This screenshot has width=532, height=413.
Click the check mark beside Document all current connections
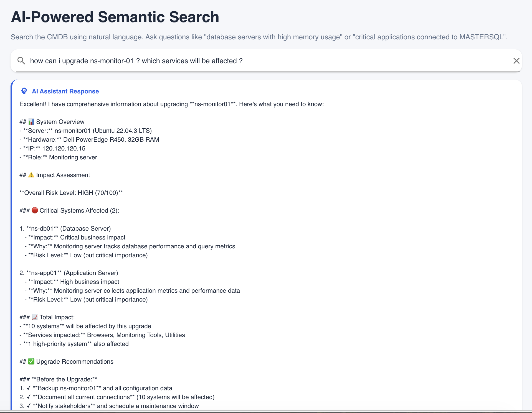[x=29, y=397]
